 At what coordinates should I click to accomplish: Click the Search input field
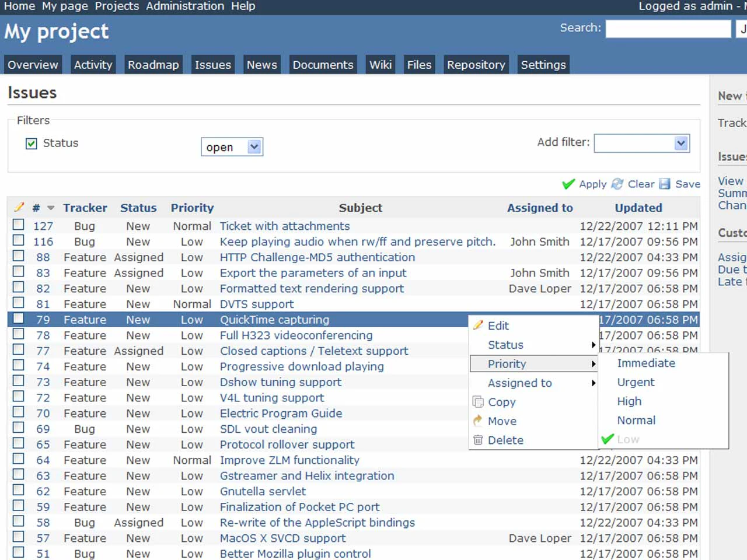pyautogui.click(x=668, y=29)
